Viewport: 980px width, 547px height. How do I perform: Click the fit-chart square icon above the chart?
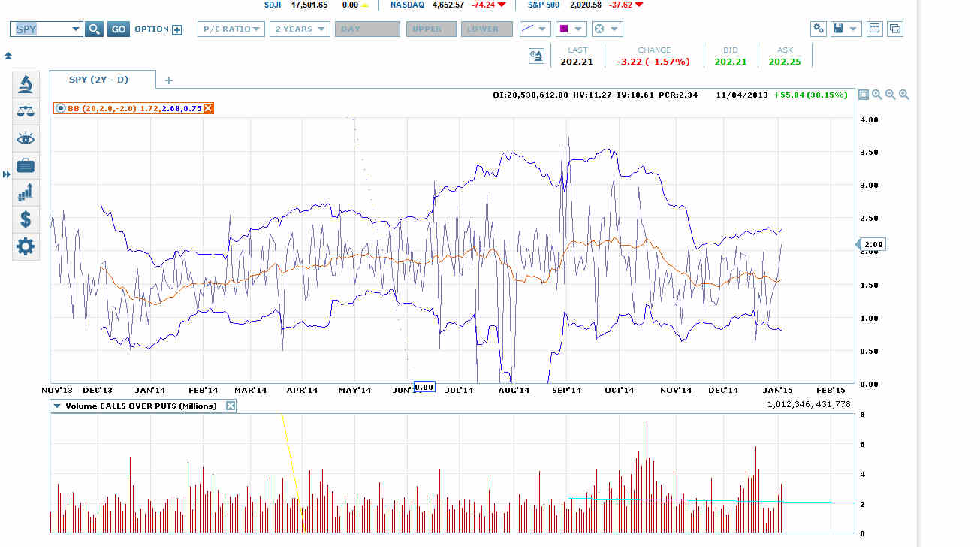(x=864, y=95)
